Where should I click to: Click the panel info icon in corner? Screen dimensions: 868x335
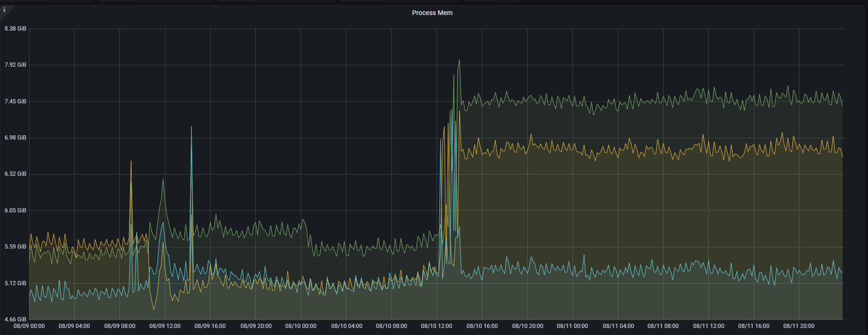click(4, 9)
